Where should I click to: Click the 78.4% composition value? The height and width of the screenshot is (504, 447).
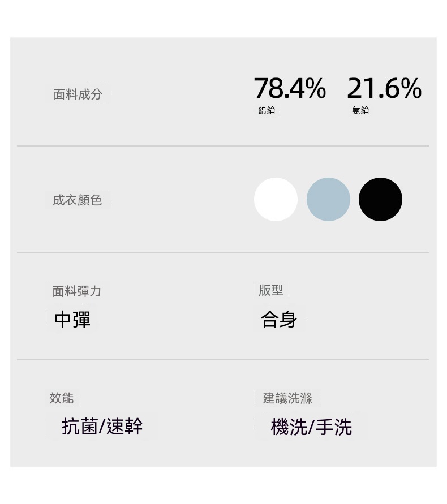pyautogui.click(x=290, y=89)
